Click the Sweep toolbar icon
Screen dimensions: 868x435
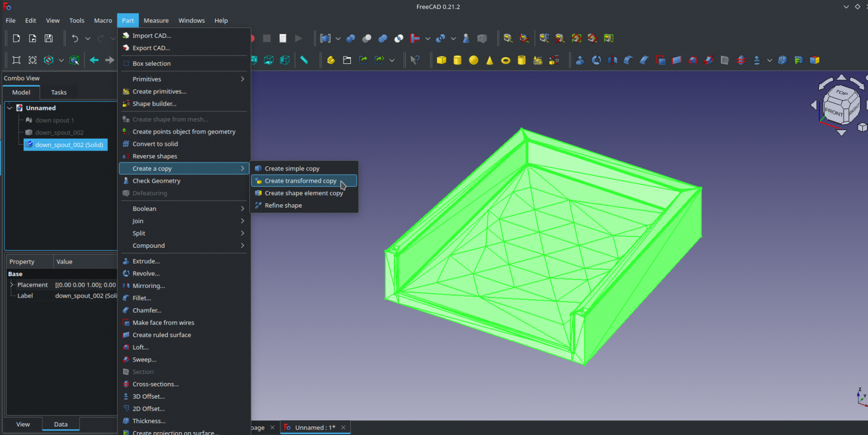[x=709, y=60]
